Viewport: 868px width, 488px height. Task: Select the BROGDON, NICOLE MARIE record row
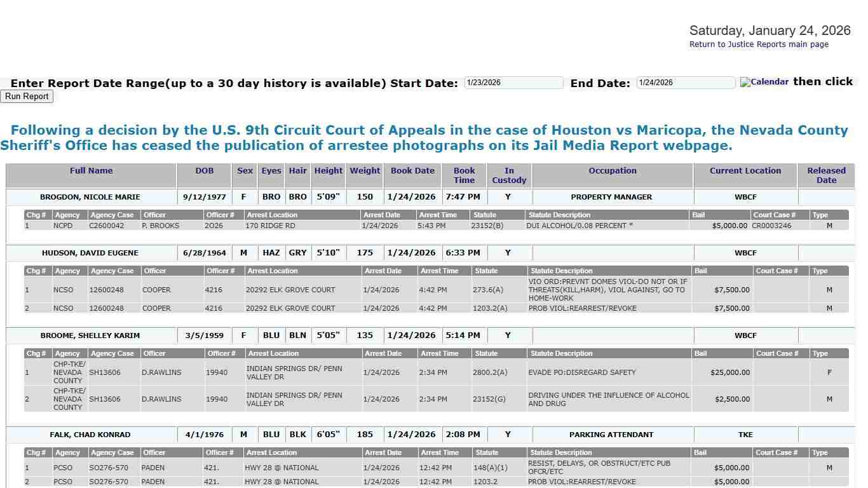pyautogui.click(x=90, y=197)
